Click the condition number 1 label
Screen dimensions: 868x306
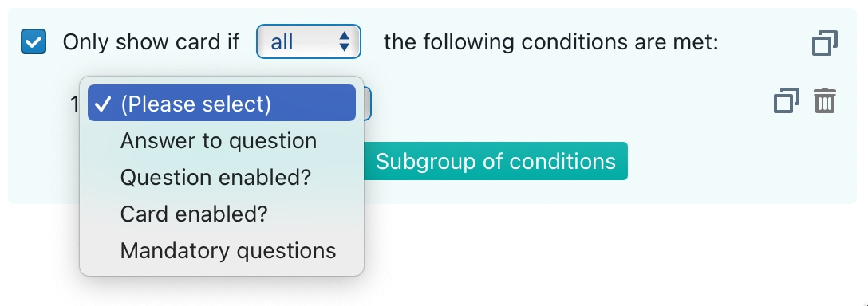(x=75, y=104)
